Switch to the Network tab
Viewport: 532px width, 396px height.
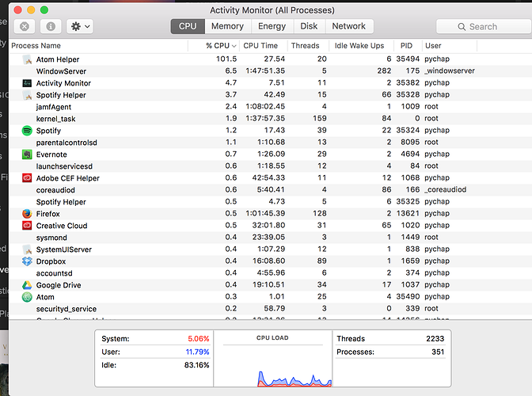(349, 26)
